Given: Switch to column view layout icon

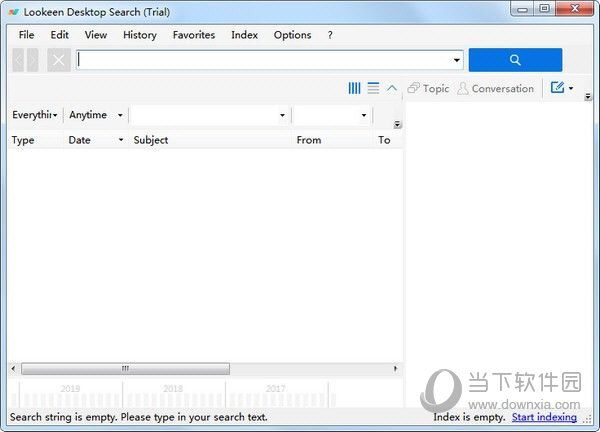Looking at the screenshot, I should tap(354, 88).
